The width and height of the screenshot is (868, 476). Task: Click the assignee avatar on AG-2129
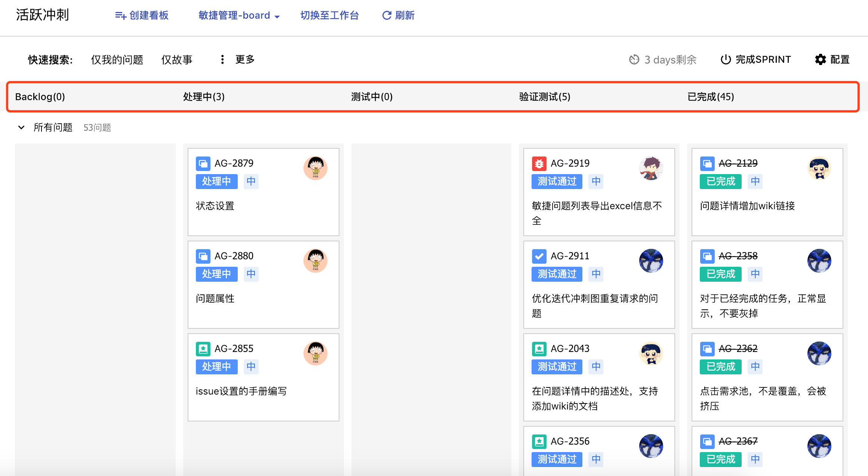coord(819,168)
